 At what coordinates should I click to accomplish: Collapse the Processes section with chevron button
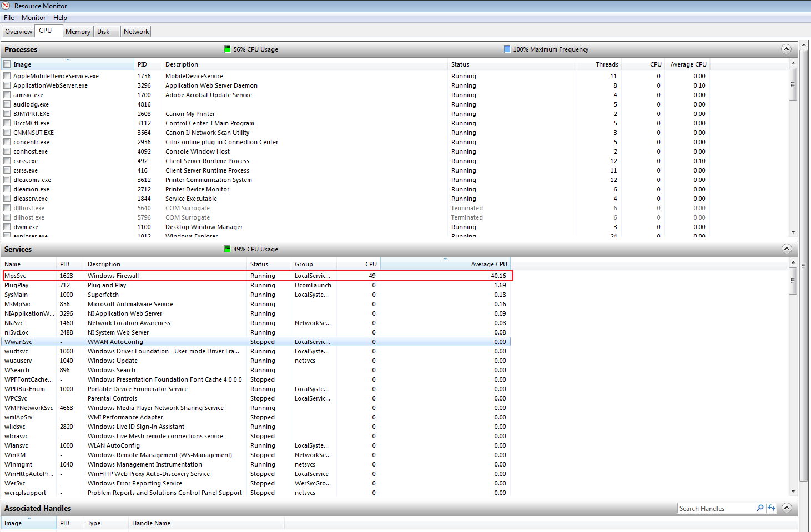coord(786,49)
